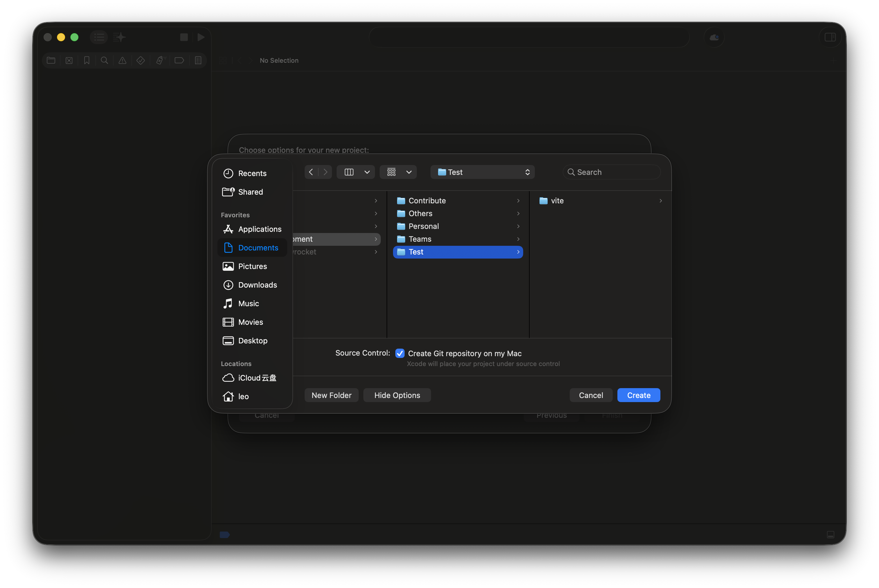Toggle the debug area icon at bottom right
The width and height of the screenshot is (879, 588).
830,534
